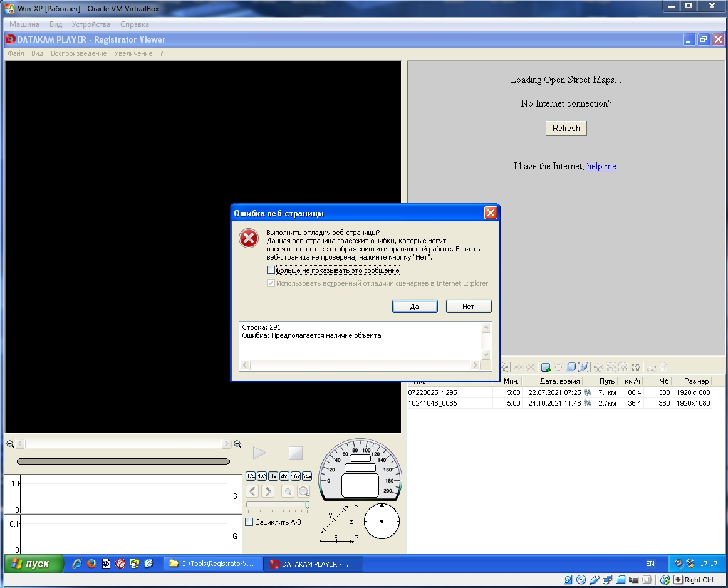The height and width of the screenshot is (588, 728).
Task: Click the error details scroll up arrow
Action: pos(486,328)
